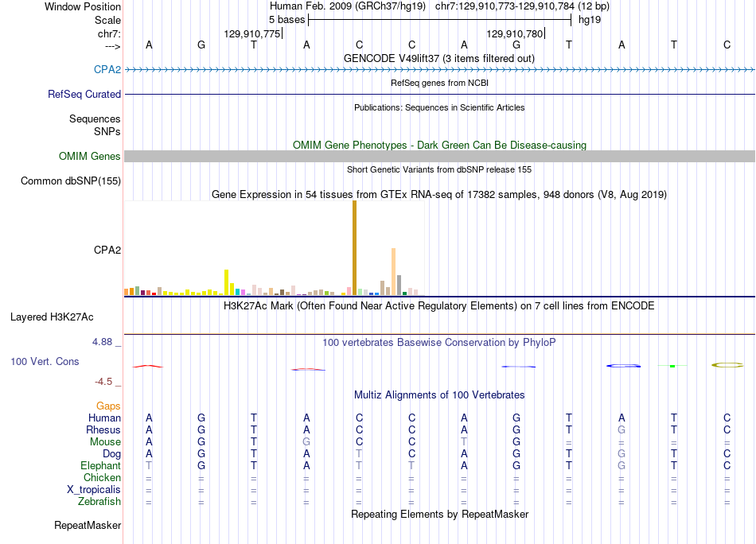
Task: Click the 4.88 PhyloP upper scale value
Action: pyautogui.click(x=102, y=342)
